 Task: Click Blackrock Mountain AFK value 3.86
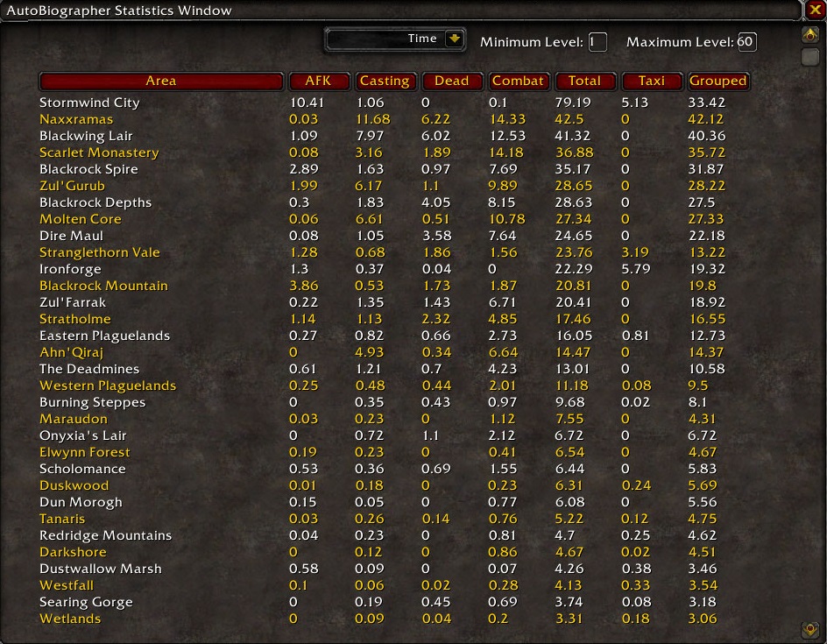click(x=304, y=286)
